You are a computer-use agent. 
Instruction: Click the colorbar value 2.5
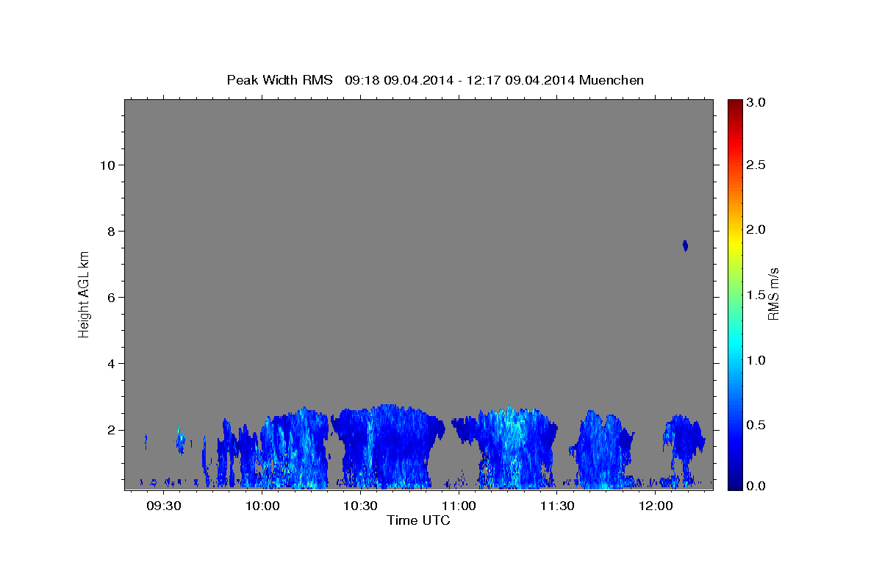coord(755,165)
